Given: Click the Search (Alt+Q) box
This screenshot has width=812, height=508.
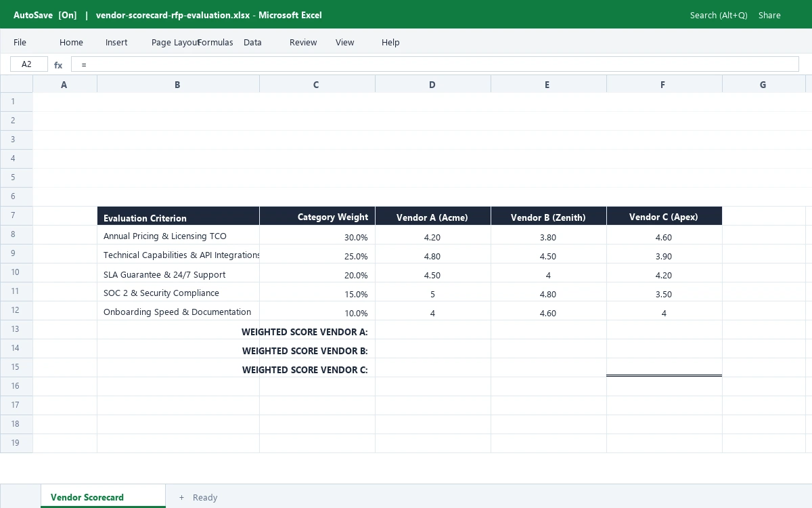Looking at the screenshot, I should [x=719, y=15].
